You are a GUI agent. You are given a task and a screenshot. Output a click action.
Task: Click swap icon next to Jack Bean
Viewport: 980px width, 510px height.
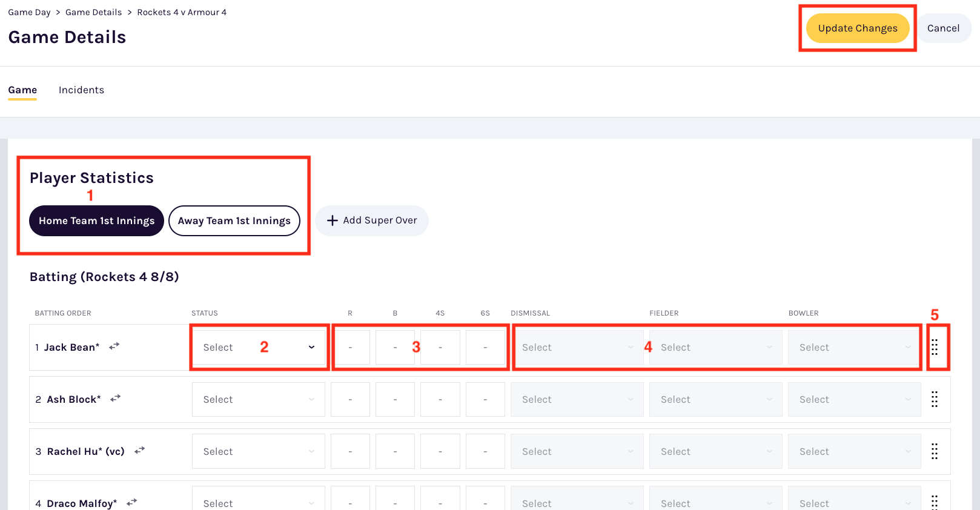pyautogui.click(x=114, y=346)
